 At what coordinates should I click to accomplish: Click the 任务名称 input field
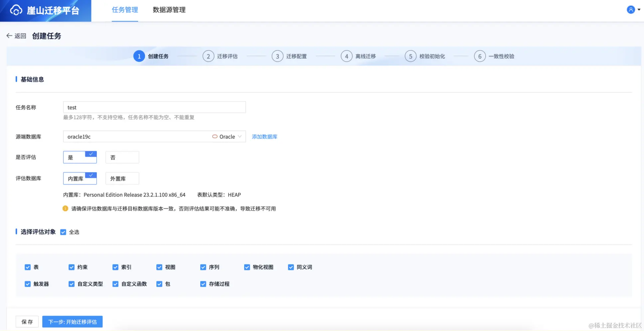pos(154,107)
